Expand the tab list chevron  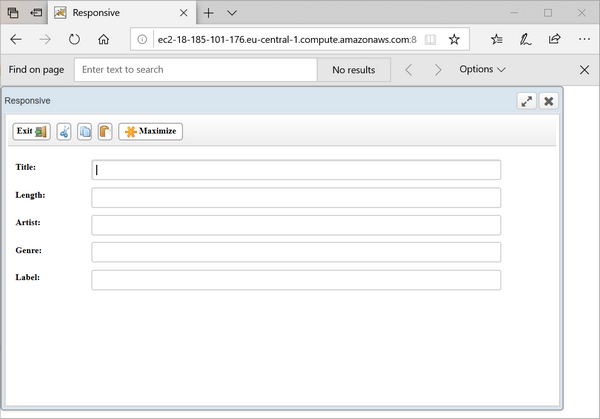pos(232,13)
